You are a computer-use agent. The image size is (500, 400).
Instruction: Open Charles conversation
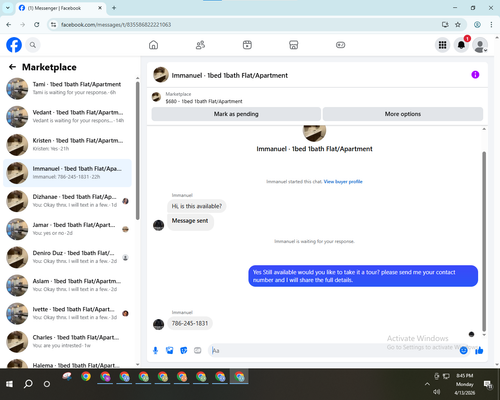pyautogui.click(x=67, y=342)
